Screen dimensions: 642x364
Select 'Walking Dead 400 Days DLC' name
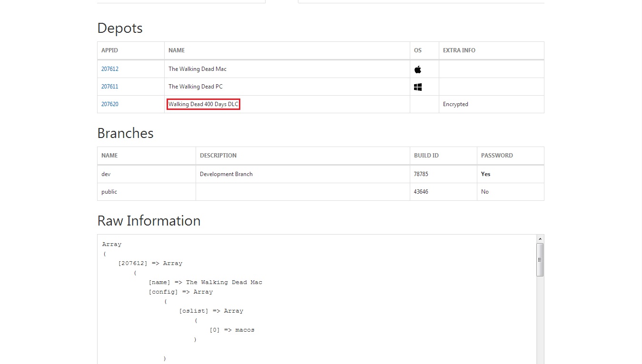click(x=203, y=104)
